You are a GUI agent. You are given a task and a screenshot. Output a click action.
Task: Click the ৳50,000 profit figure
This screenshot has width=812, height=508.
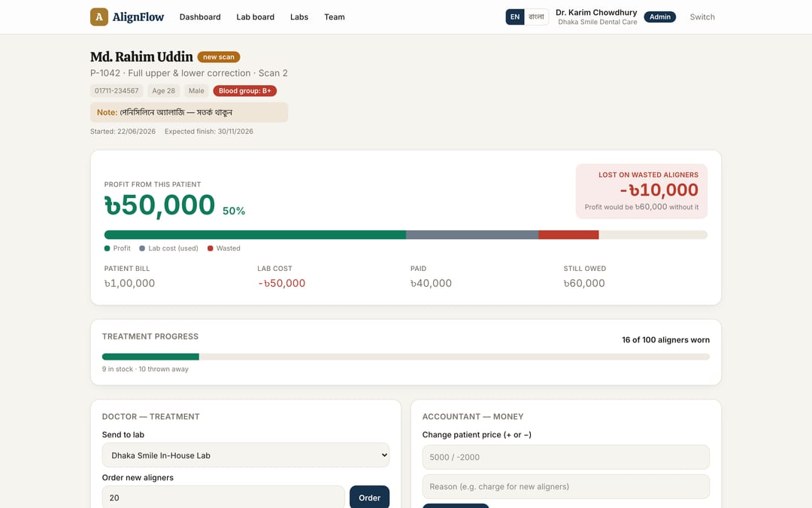point(159,205)
